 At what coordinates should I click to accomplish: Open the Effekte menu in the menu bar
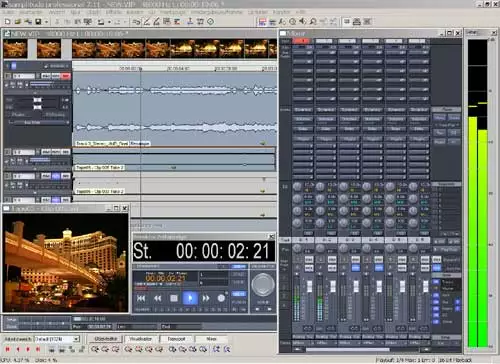[x=114, y=12]
